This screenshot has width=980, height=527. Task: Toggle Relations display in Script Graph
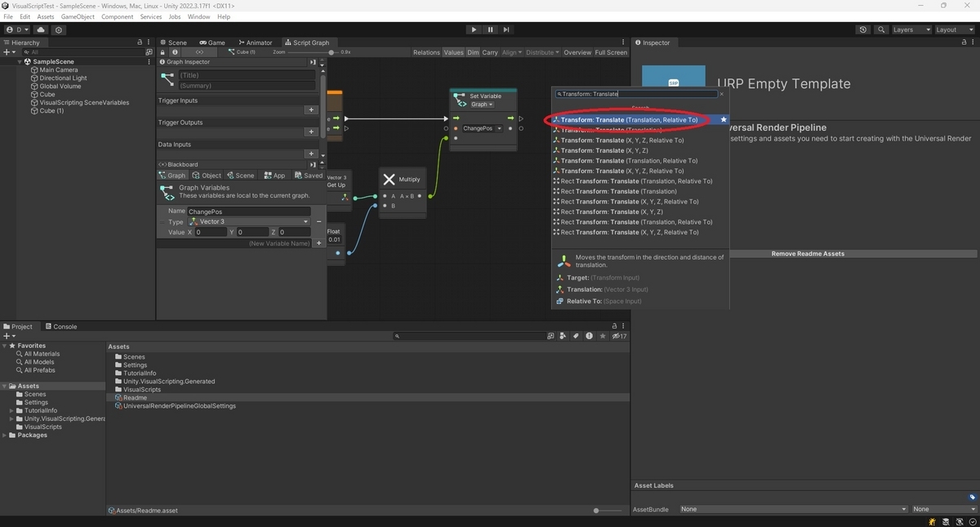pos(426,52)
